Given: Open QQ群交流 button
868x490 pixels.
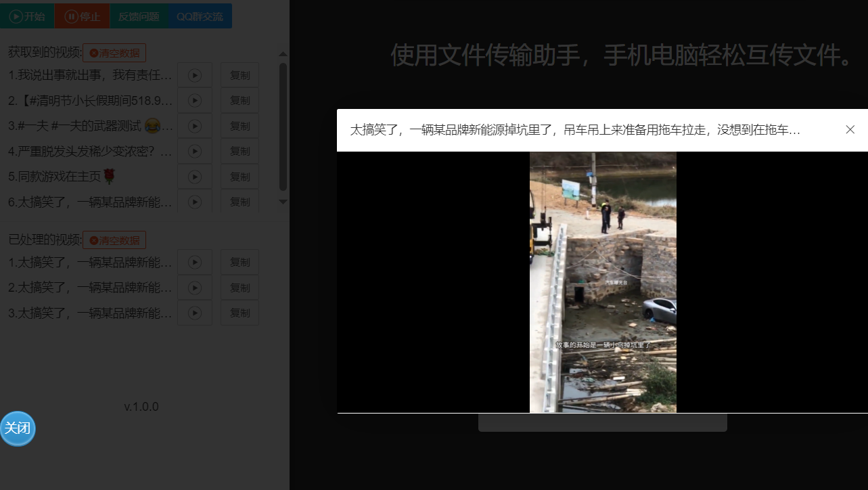Looking at the screenshot, I should [x=200, y=16].
